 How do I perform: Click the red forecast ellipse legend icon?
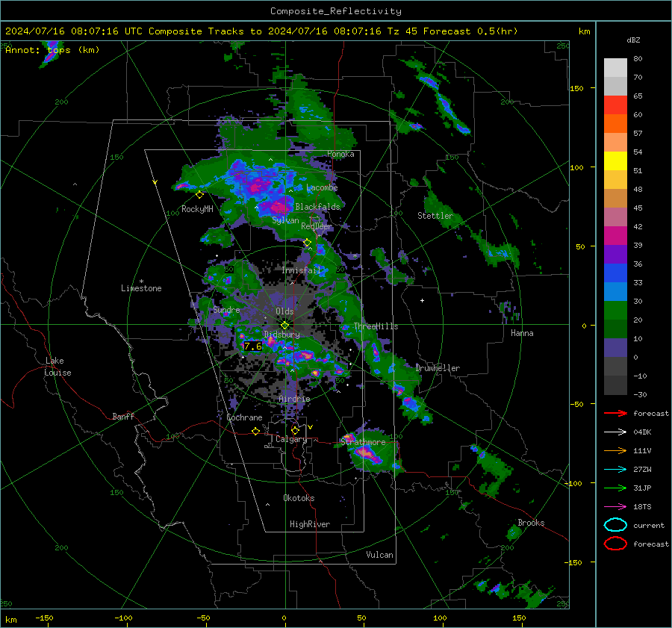pos(615,544)
